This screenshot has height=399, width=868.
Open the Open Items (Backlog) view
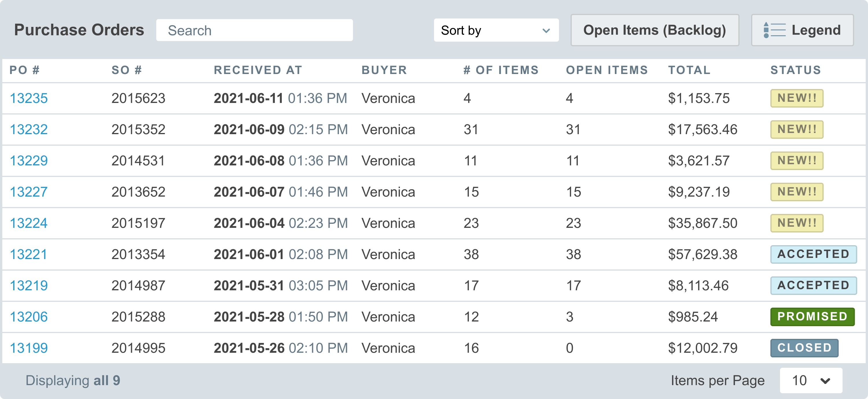pyautogui.click(x=654, y=30)
